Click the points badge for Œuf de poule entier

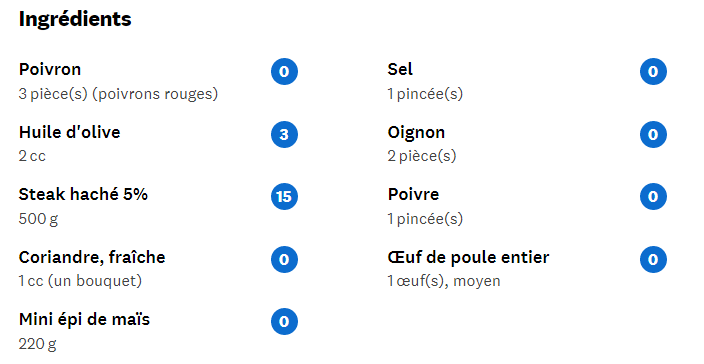(x=653, y=259)
